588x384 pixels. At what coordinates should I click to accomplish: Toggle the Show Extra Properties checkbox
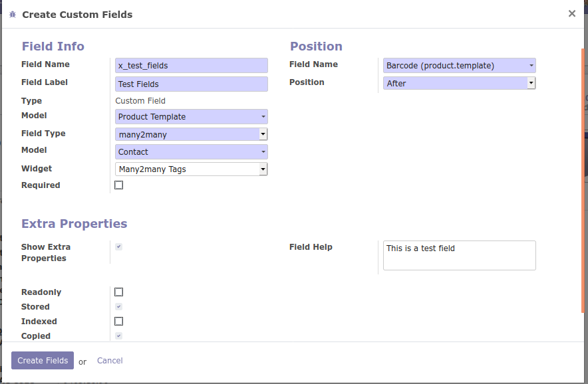pos(119,246)
